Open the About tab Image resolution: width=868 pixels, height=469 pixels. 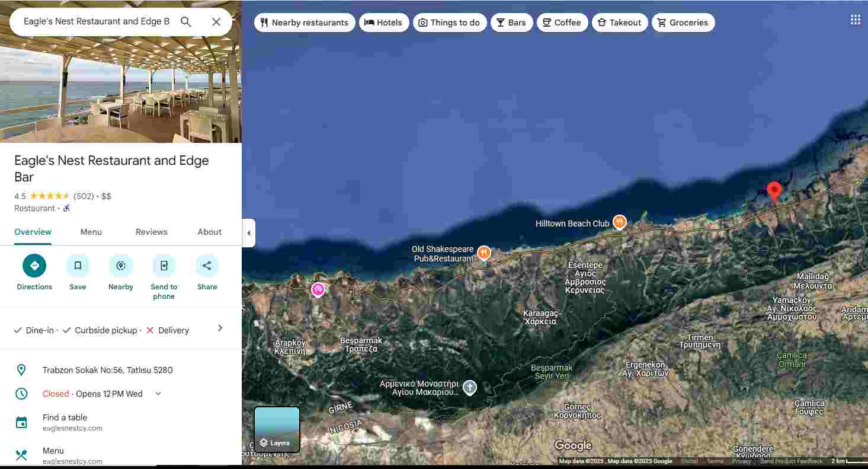coord(209,232)
